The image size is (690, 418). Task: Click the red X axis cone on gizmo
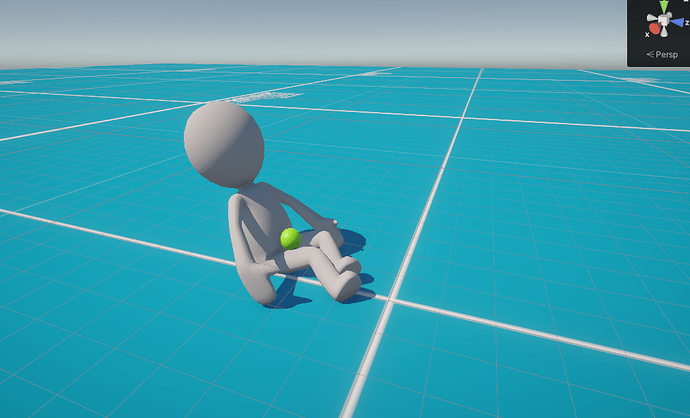tap(654, 29)
